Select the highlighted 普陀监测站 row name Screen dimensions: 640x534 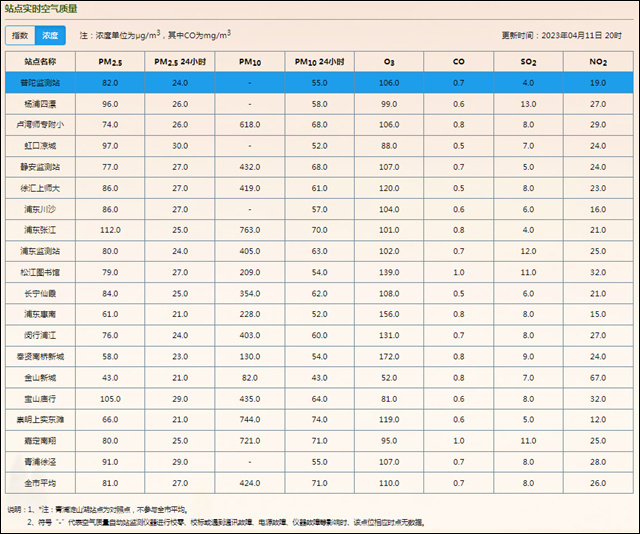click(x=40, y=83)
